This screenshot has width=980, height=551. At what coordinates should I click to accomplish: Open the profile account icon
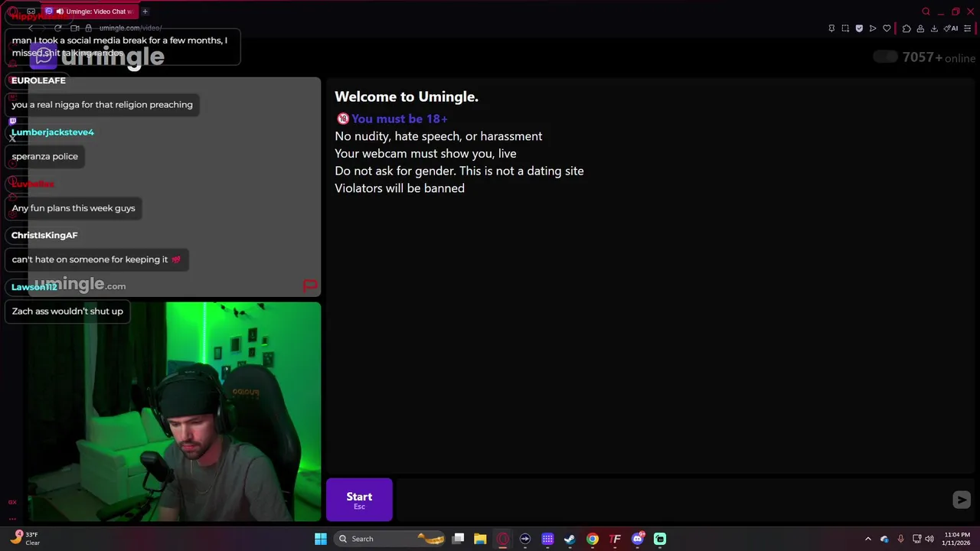[920, 28]
